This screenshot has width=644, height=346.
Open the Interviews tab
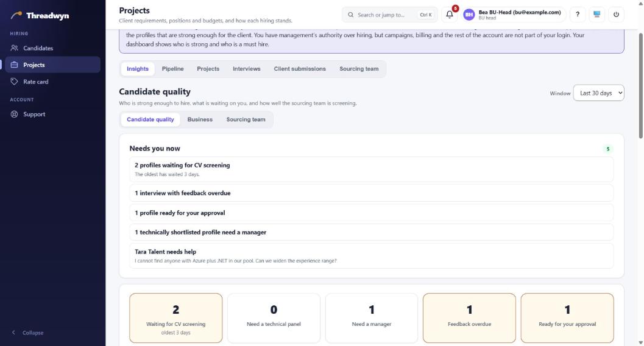click(246, 69)
